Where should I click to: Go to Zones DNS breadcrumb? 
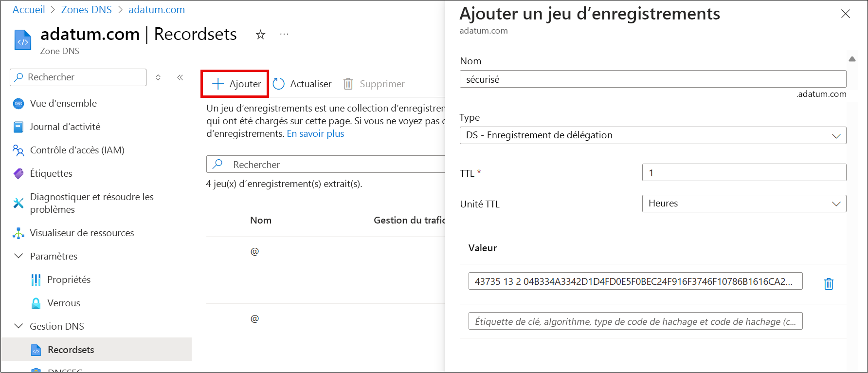coord(87,10)
